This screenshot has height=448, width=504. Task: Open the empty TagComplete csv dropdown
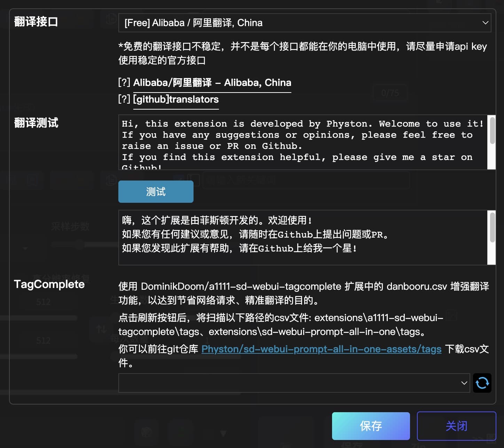tap(289, 383)
